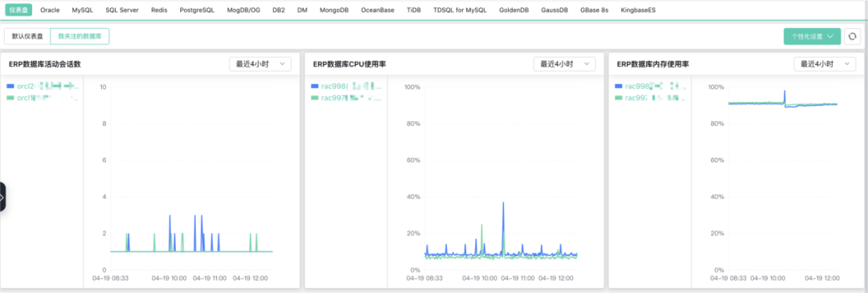Toggle orcl1 green legend in sessions chart
The width and height of the screenshot is (868, 293).
(x=43, y=98)
